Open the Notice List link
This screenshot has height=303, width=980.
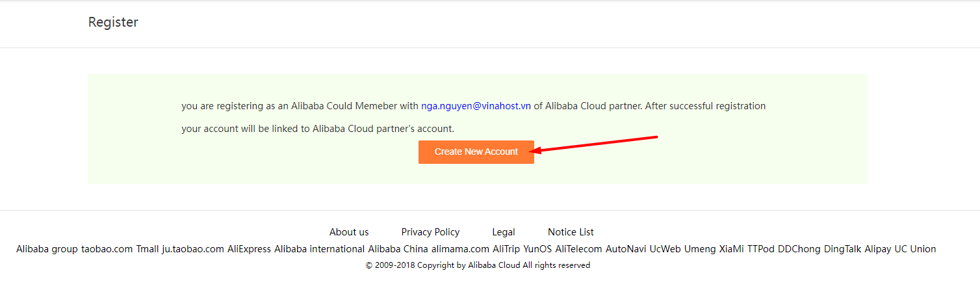coord(571,232)
